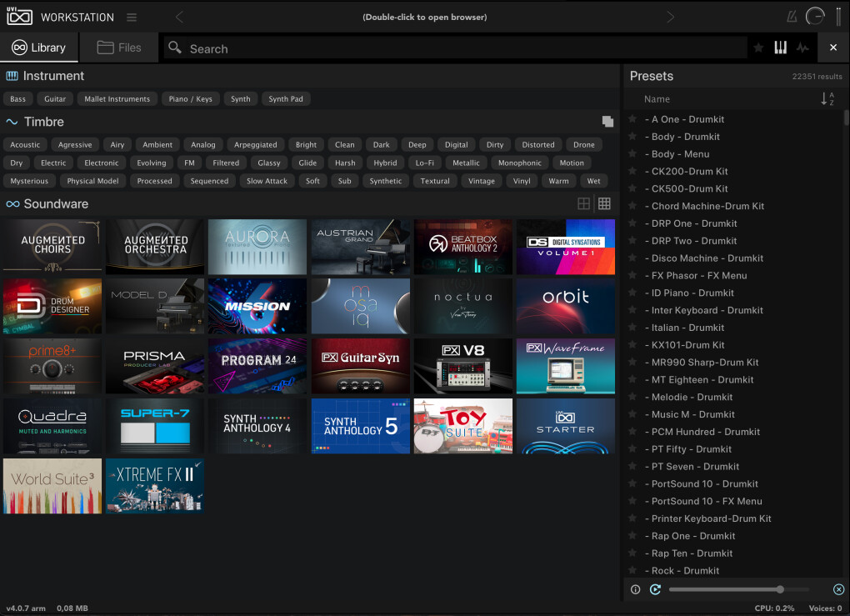Viewport: 850px width, 616px height.
Task: Filter by Physical Model timbre
Action: 92,181
